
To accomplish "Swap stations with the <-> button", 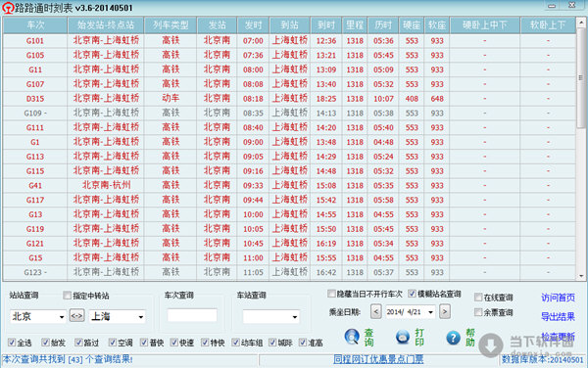I will 76,315.
